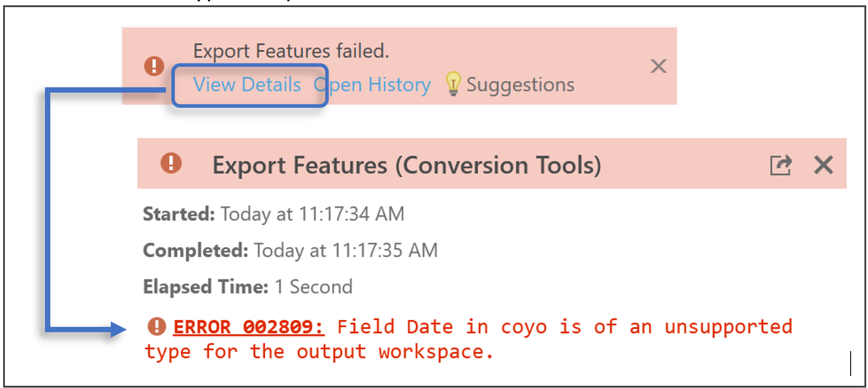
Task: Click the Started timestamp entry
Action: point(273,214)
